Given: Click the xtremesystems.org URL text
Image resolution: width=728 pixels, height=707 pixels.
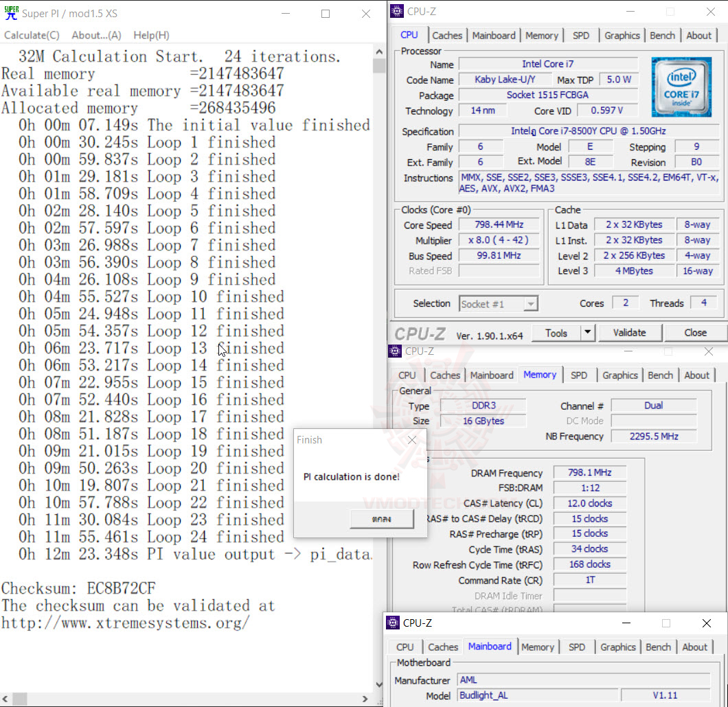Looking at the screenshot, I should tap(126, 623).
